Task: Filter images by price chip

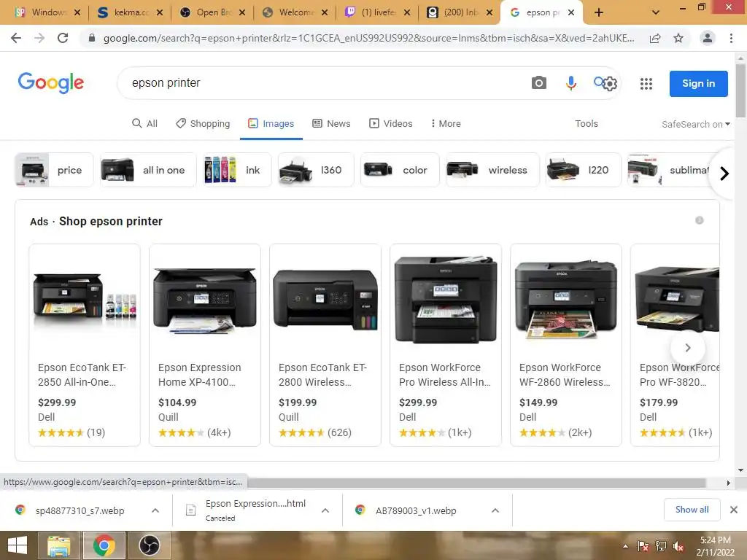Action: point(54,170)
